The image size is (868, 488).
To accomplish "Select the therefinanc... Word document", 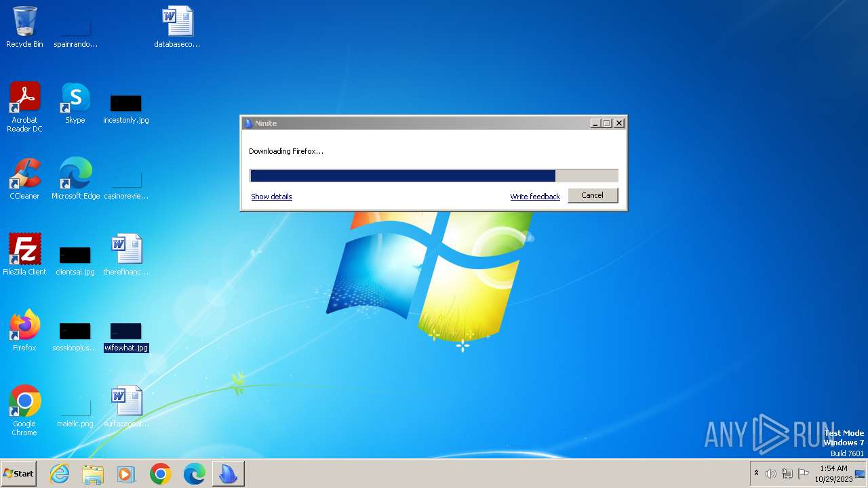I will coord(126,255).
